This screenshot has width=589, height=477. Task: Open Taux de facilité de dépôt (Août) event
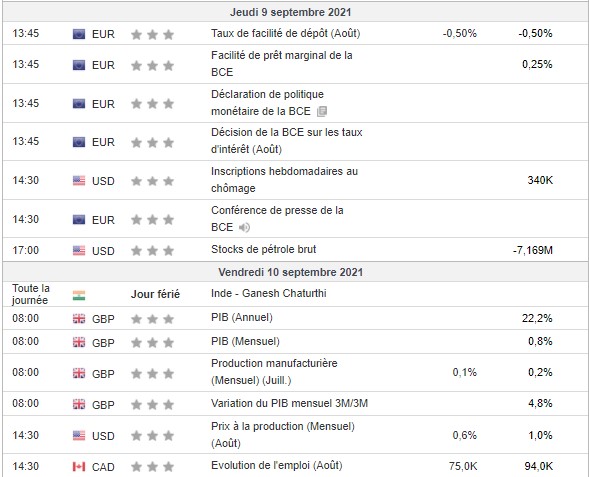pos(285,33)
